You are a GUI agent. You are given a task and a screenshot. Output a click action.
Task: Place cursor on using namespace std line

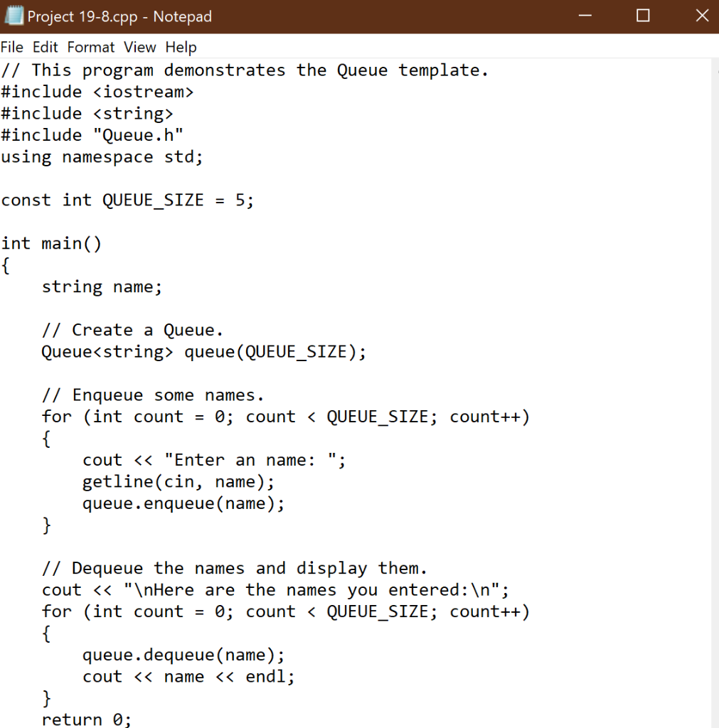[102, 156]
